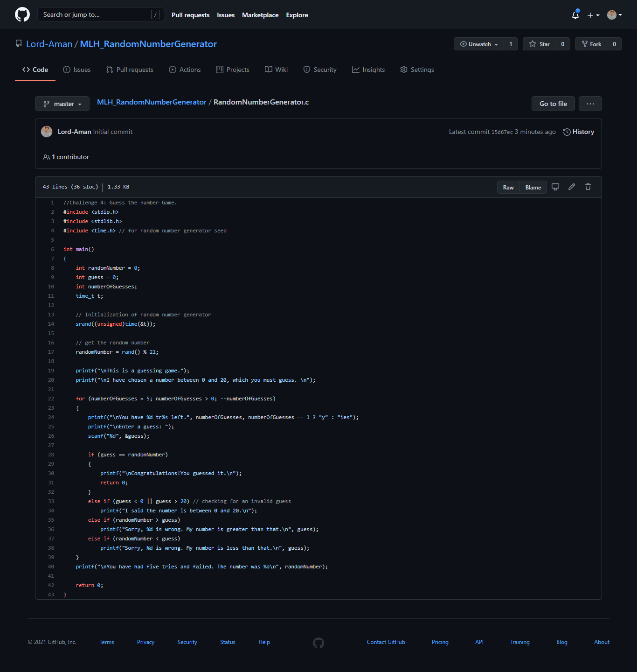The height and width of the screenshot is (672, 637).
Task: Click the pencil edit file icon
Action: [572, 187]
